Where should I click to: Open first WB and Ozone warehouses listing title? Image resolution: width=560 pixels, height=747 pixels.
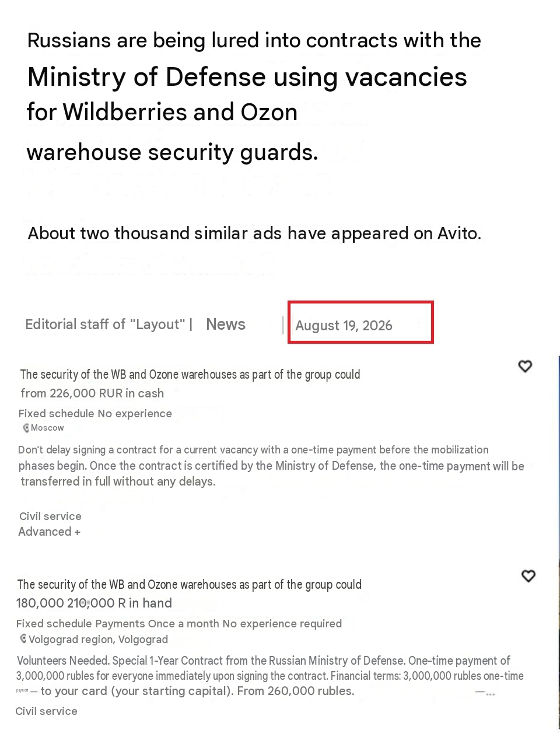(190, 374)
